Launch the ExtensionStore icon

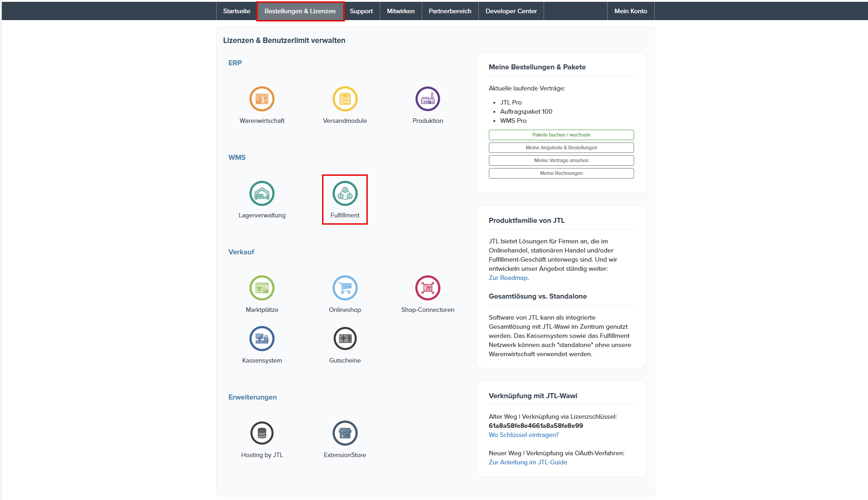345,433
